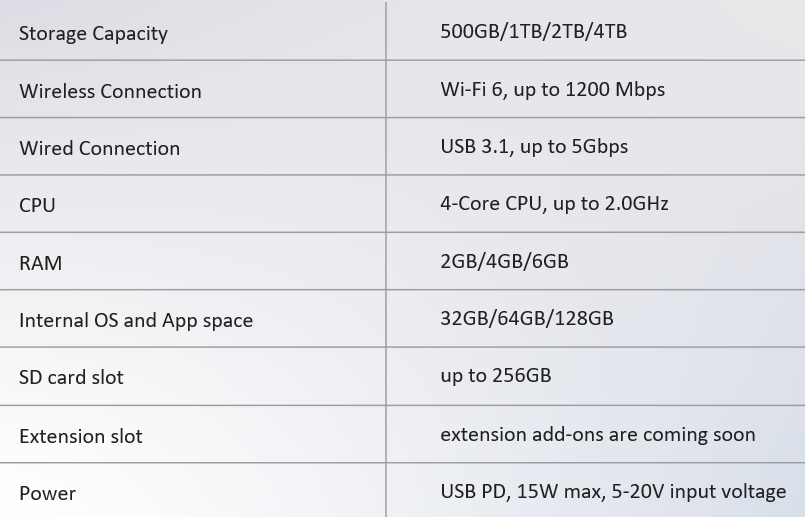Click Internal OS and App space label

[135, 320]
